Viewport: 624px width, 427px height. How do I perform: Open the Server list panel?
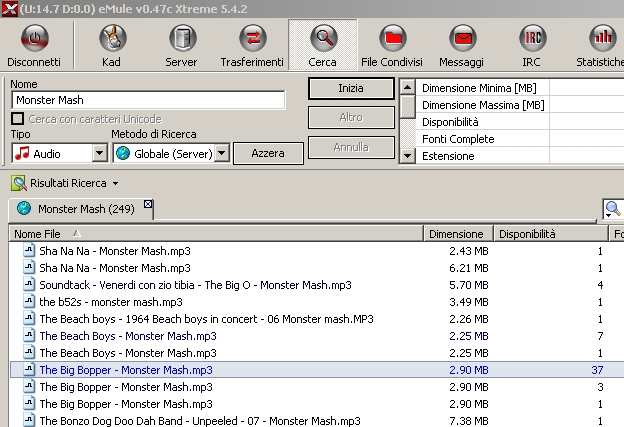(181, 46)
